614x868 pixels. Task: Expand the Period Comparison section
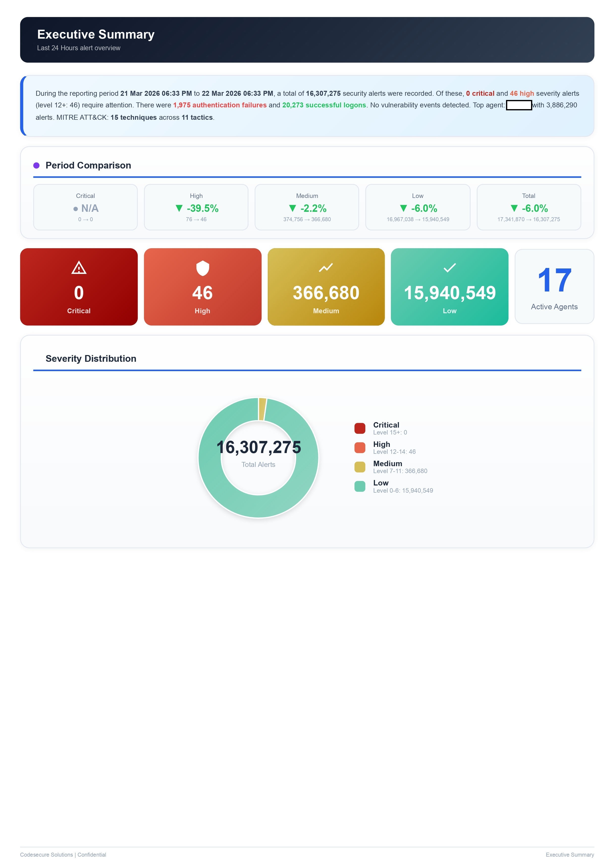point(88,165)
